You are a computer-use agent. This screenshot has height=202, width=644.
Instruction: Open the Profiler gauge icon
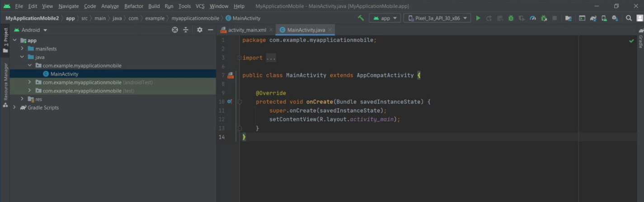pyautogui.click(x=533, y=18)
